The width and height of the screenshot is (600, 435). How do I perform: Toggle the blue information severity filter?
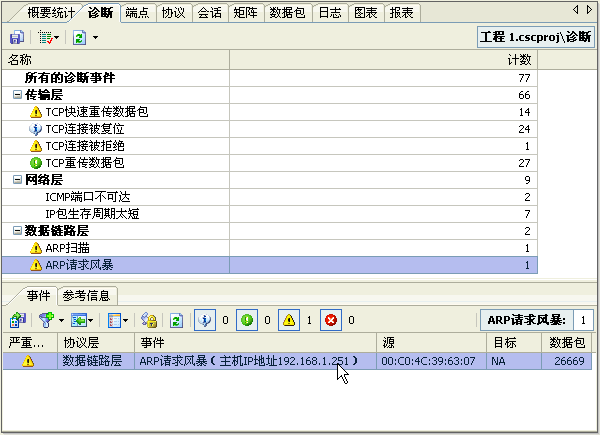point(204,320)
